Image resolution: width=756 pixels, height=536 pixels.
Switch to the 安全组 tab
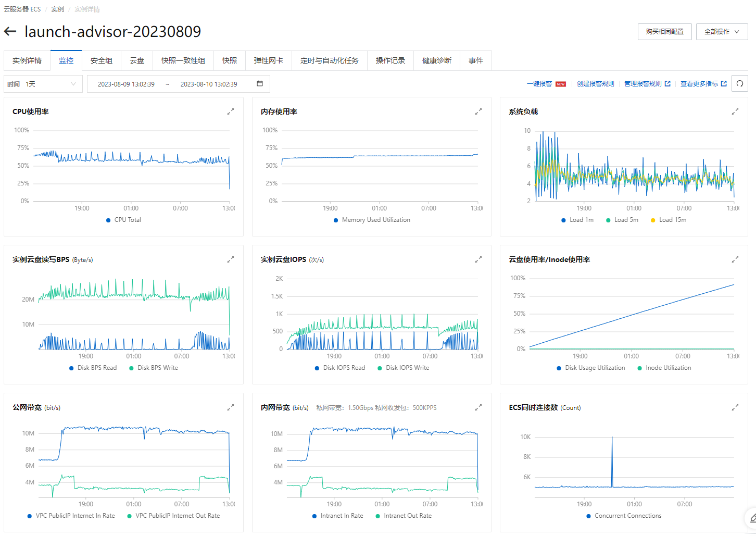click(x=102, y=60)
